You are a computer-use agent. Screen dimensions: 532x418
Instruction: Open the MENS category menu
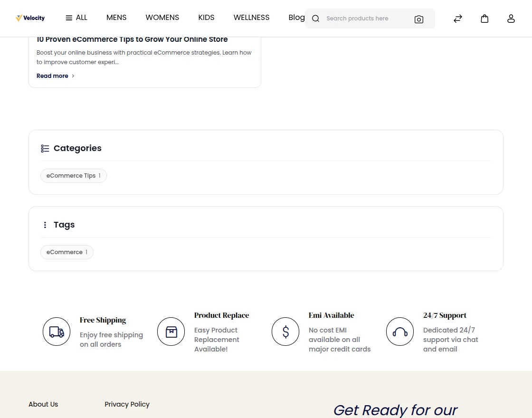pos(116,18)
